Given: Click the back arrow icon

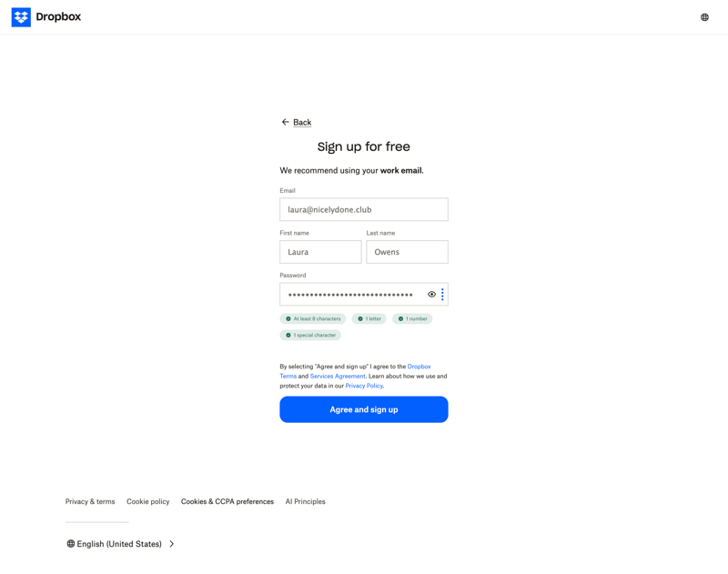Looking at the screenshot, I should (x=285, y=122).
